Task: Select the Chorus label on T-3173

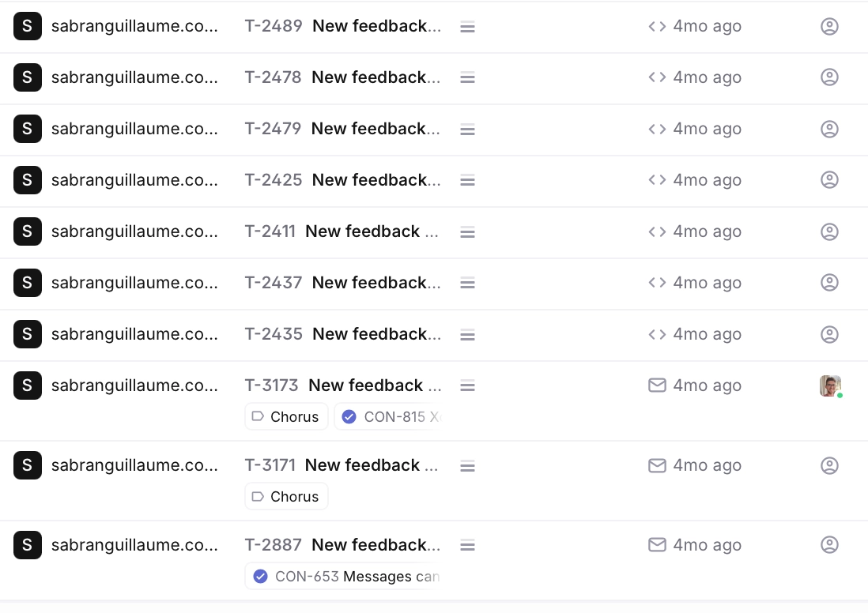Action: tap(286, 417)
